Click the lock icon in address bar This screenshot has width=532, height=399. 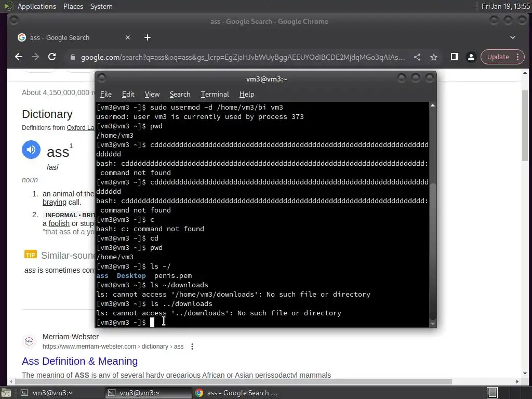[72, 57]
